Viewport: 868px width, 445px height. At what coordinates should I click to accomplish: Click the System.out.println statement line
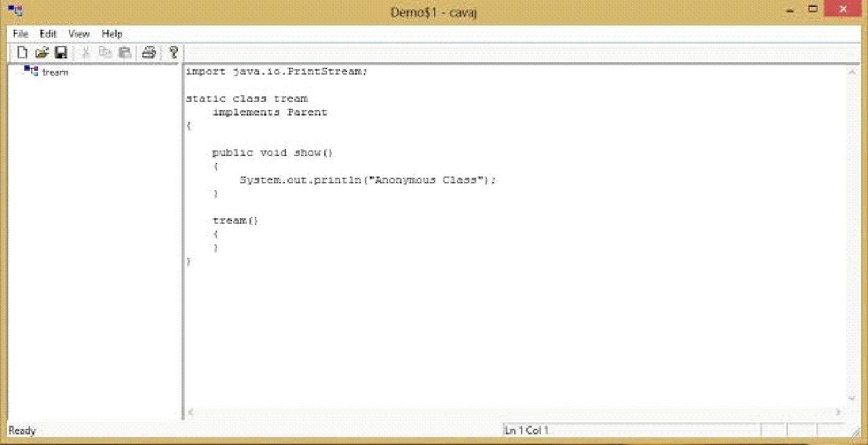368,180
